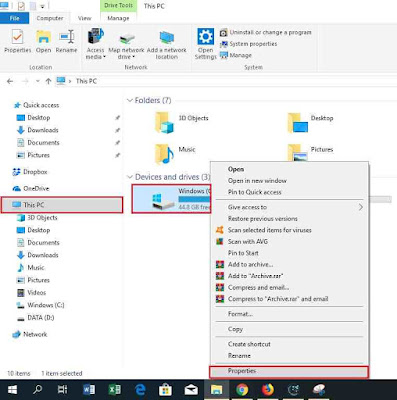Select the Pictures folder in main pane
Viewport: 397px width, 400px height.
point(310,152)
